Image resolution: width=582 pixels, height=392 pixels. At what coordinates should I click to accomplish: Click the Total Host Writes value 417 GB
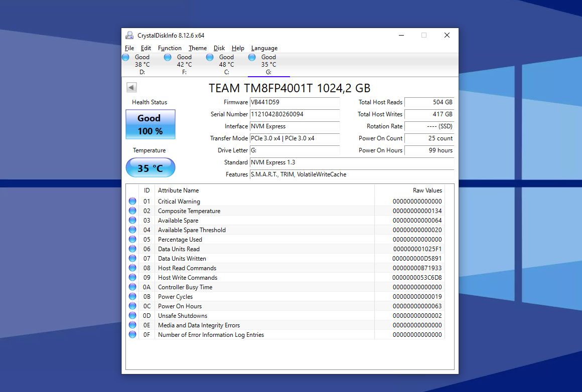pyautogui.click(x=429, y=114)
